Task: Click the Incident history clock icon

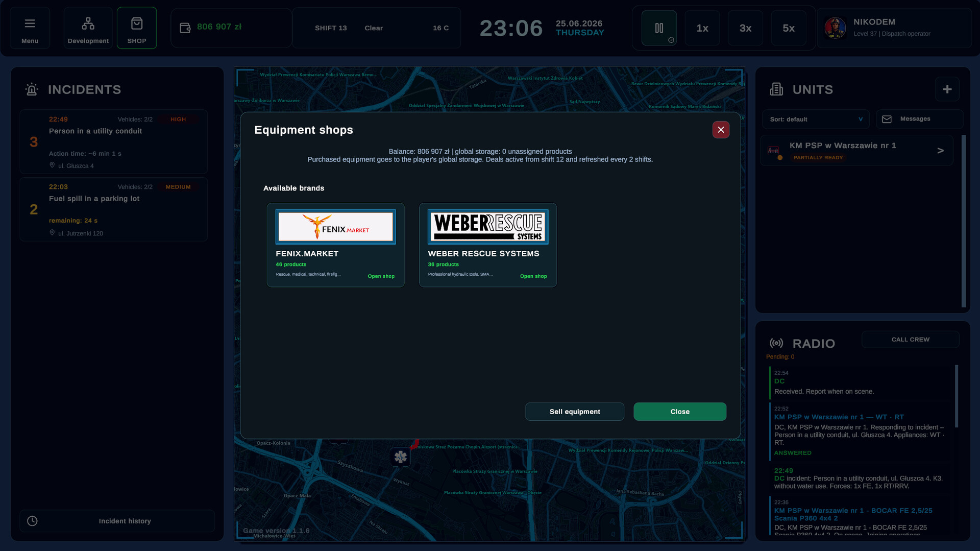Action: click(32, 521)
